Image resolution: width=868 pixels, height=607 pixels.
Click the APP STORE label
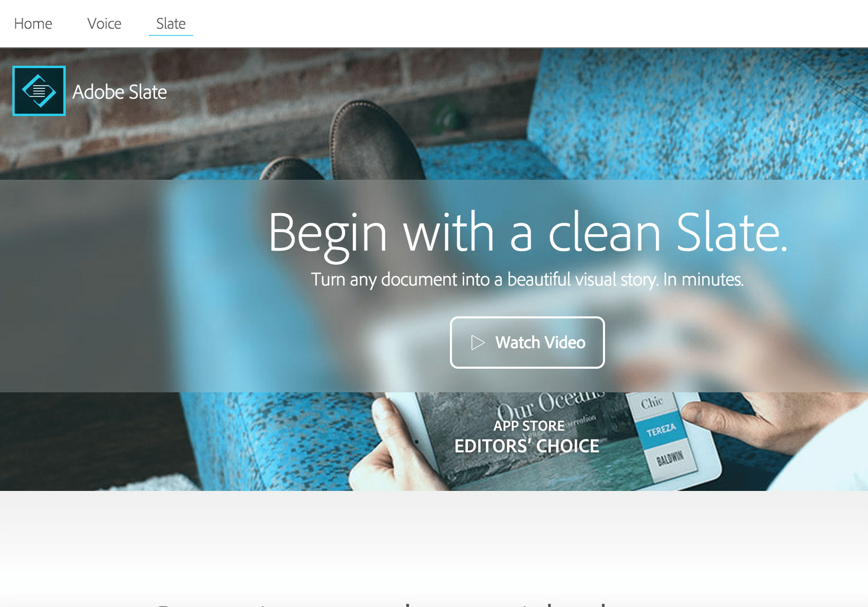(529, 426)
